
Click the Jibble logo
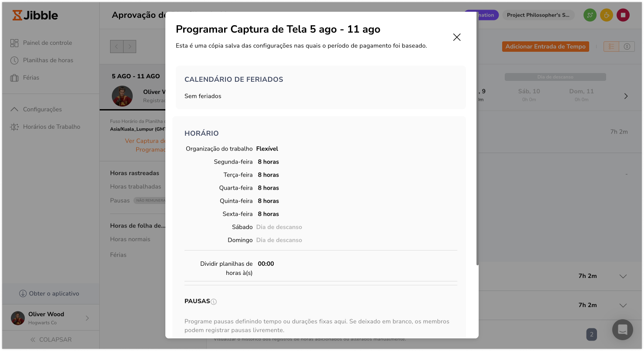(x=35, y=16)
